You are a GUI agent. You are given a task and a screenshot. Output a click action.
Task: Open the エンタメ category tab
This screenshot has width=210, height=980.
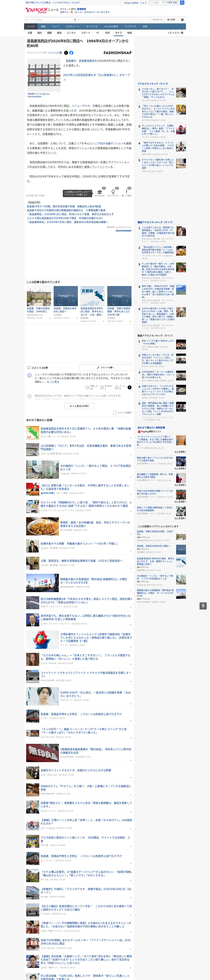pos(71,33)
